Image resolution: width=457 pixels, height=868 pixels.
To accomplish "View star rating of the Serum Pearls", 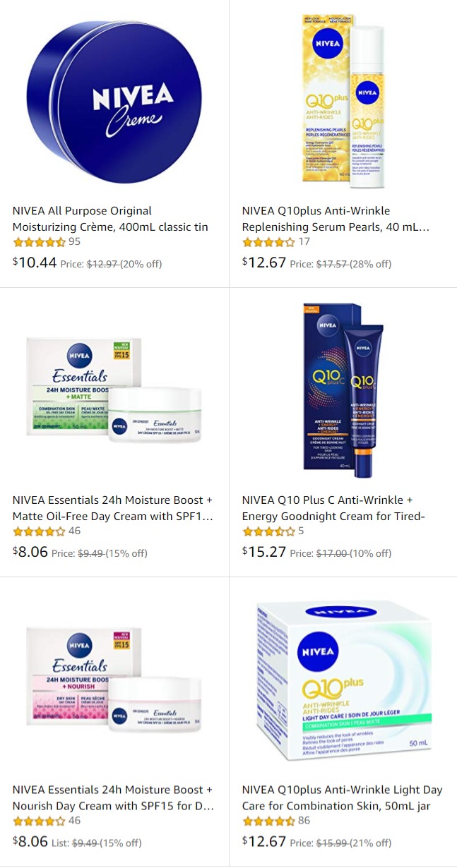I will (268, 242).
